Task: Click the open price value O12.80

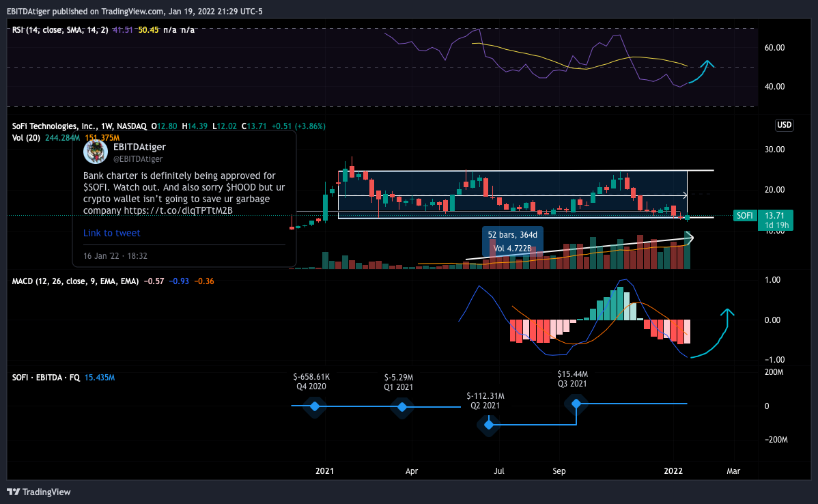Action: [x=165, y=126]
